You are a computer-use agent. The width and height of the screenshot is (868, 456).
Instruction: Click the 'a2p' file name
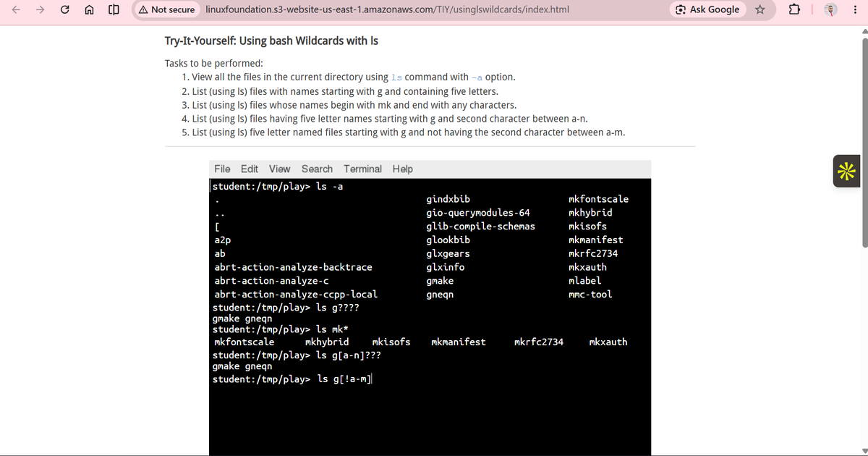point(223,240)
